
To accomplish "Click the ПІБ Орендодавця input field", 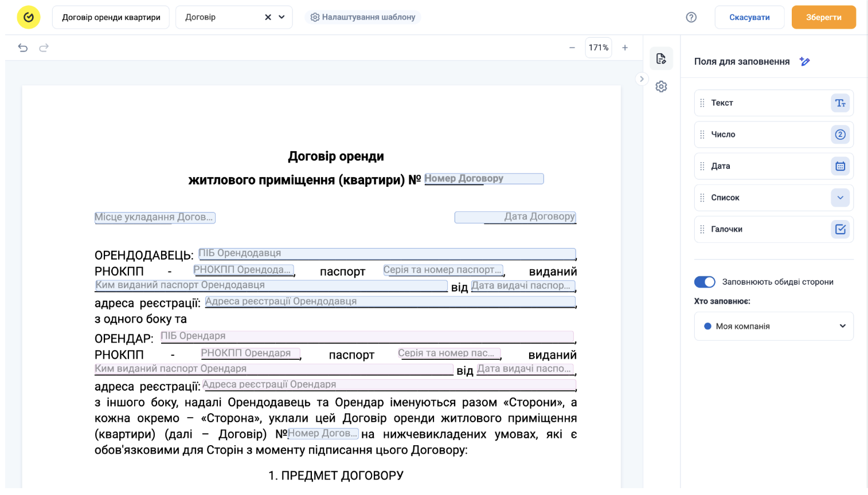I will (x=387, y=254).
